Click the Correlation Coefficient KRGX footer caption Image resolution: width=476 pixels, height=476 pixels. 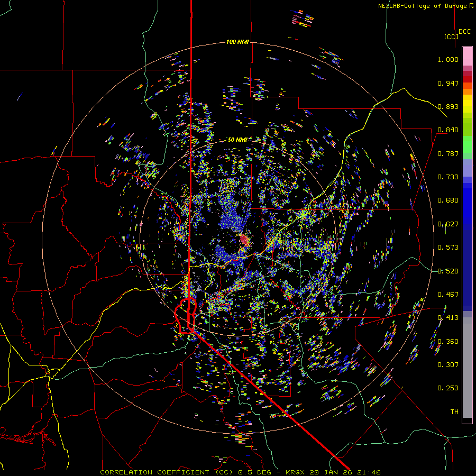[240, 472]
